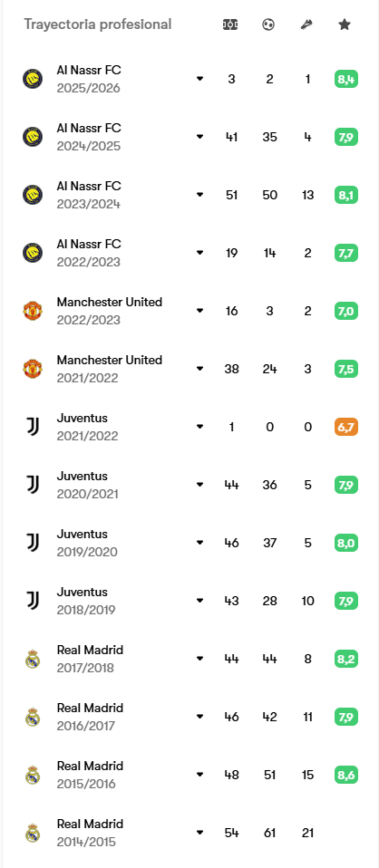The width and height of the screenshot is (379, 868).
Task: Click the matches played column icon
Action: (230, 24)
